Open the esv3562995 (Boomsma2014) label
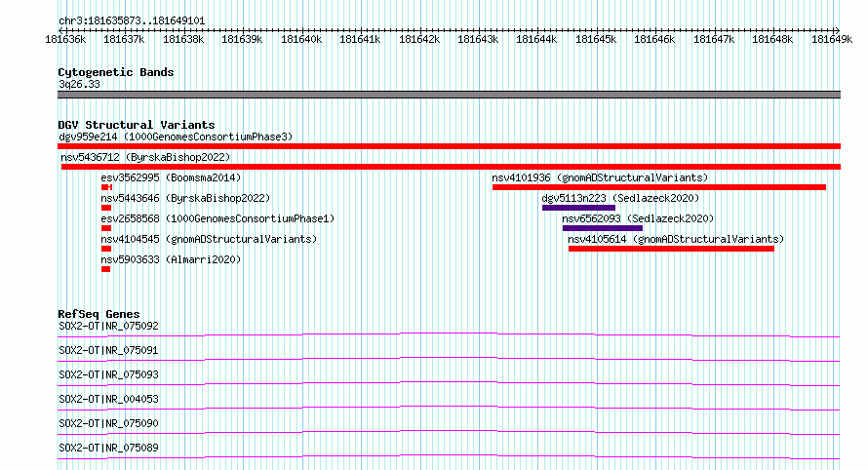The width and height of the screenshot is (868, 470). (x=171, y=177)
